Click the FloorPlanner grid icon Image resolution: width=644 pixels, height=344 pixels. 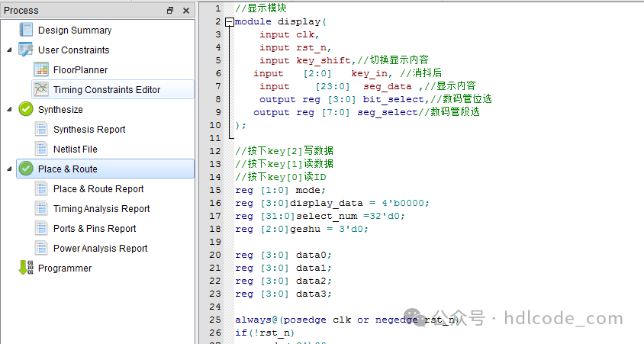coord(41,69)
